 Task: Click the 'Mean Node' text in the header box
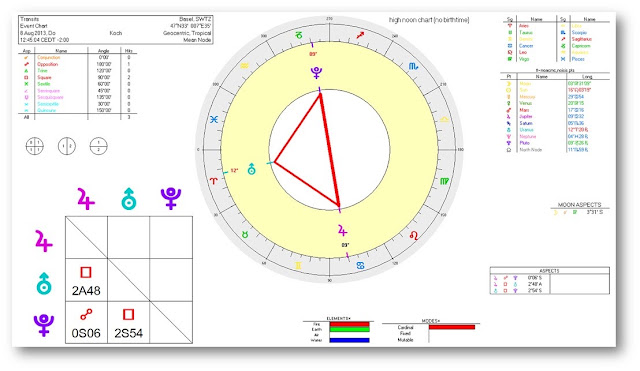pyautogui.click(x=197, y=40)
